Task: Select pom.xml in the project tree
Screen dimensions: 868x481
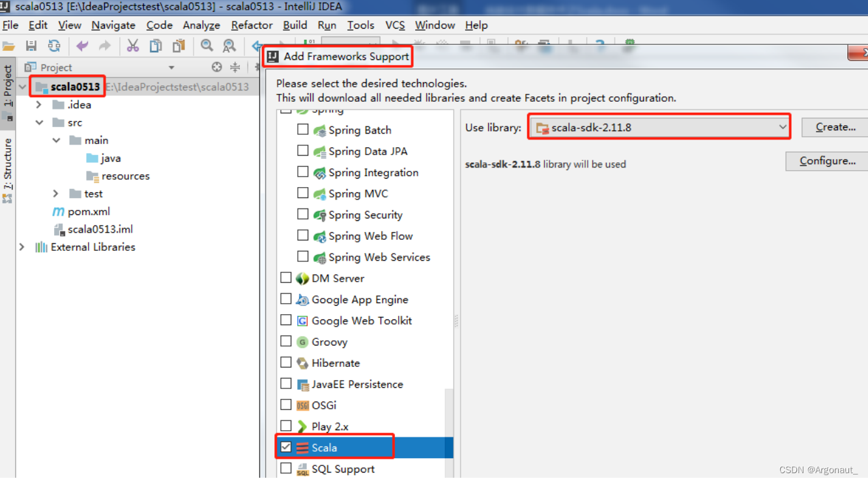Action: point(89,212)
